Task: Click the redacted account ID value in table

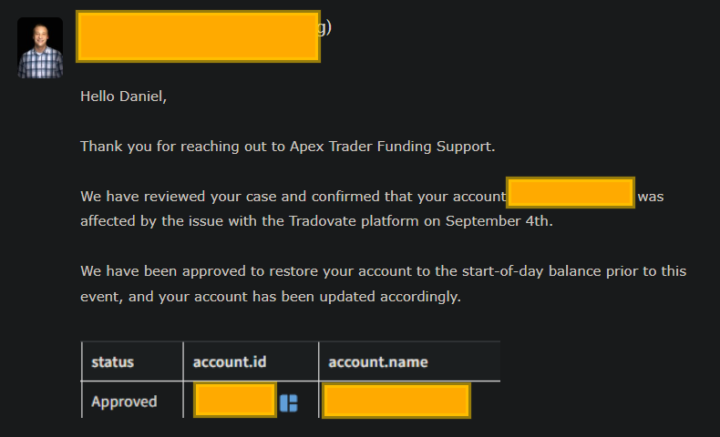Action: (235, 402)
